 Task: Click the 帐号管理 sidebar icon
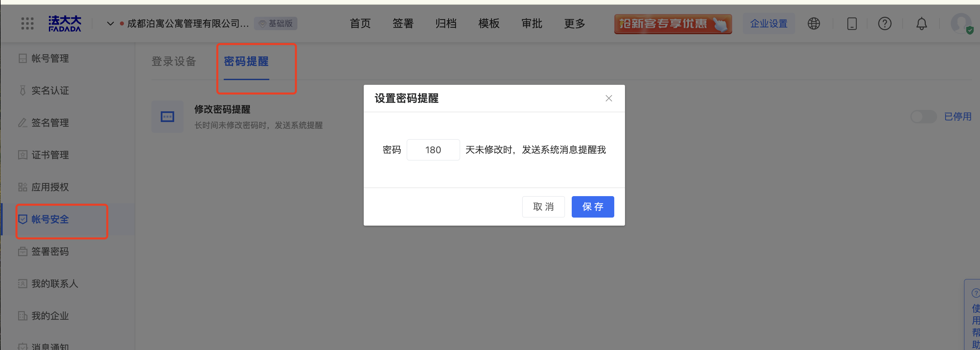coord(23,58)
